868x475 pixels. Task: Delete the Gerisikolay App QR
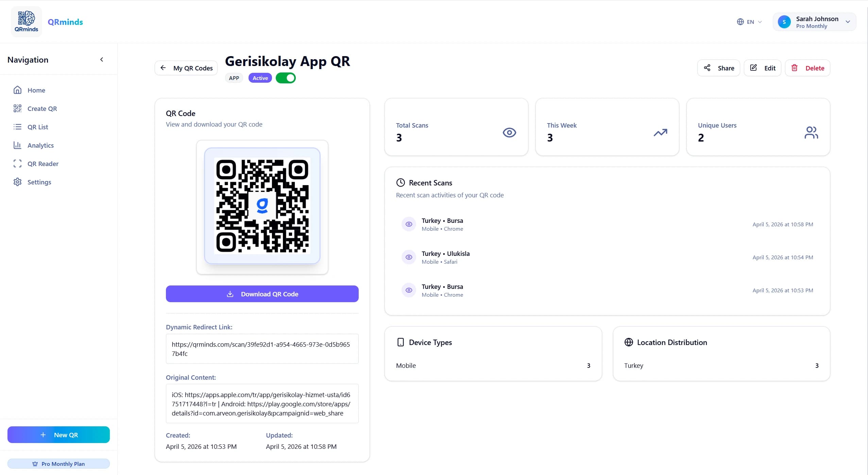(x=808, y=68)
